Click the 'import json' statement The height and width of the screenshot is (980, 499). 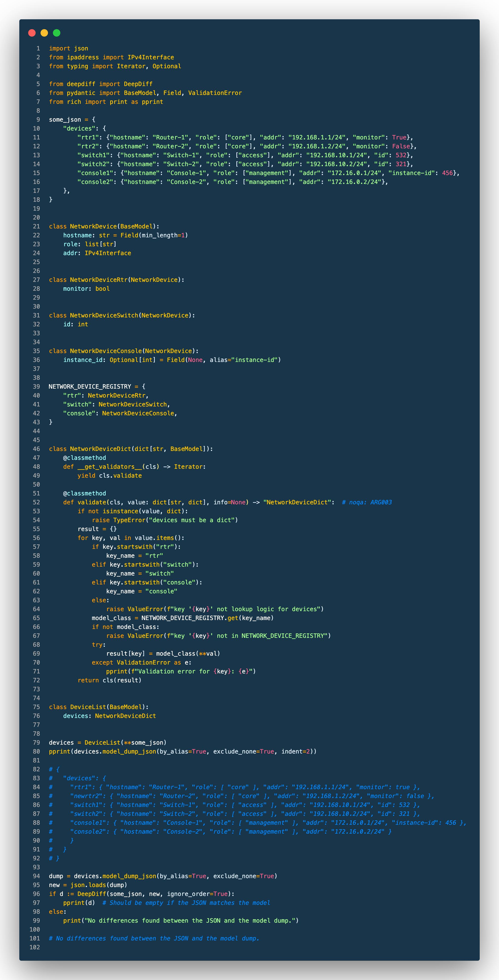pyautogui.click(x=68, y=49)
